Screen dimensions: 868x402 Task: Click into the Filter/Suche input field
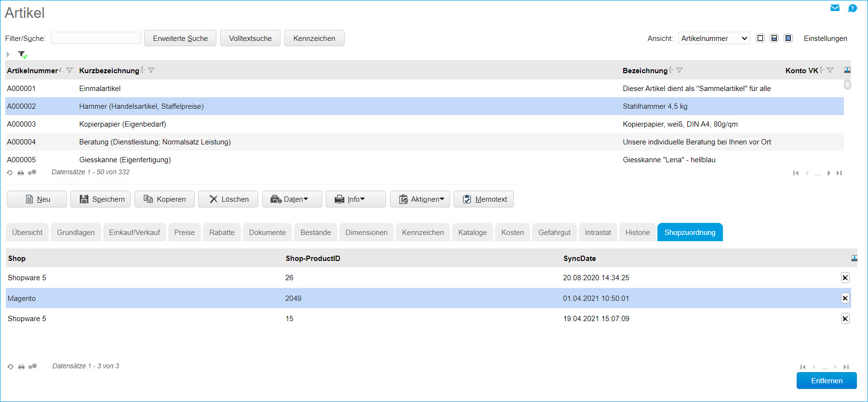pos(96,38)
